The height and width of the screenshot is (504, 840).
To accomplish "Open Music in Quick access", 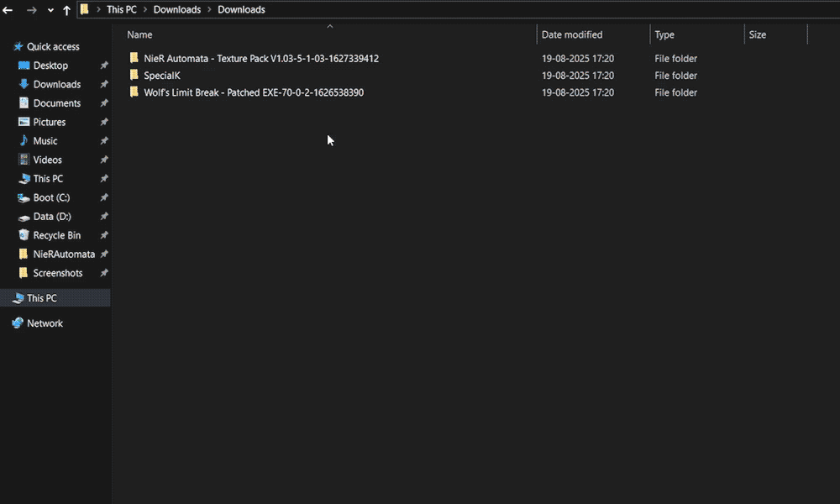I will [x=45, y=141].
